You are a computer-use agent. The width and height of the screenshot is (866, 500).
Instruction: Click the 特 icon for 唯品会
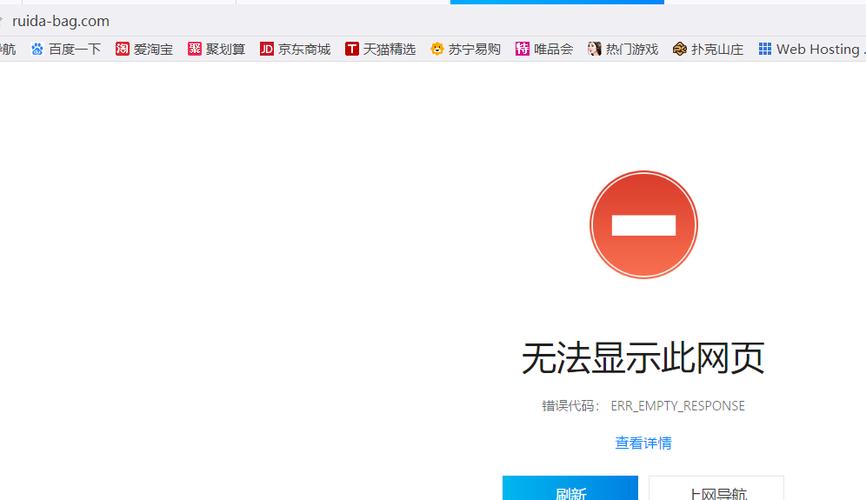point(522,49)
